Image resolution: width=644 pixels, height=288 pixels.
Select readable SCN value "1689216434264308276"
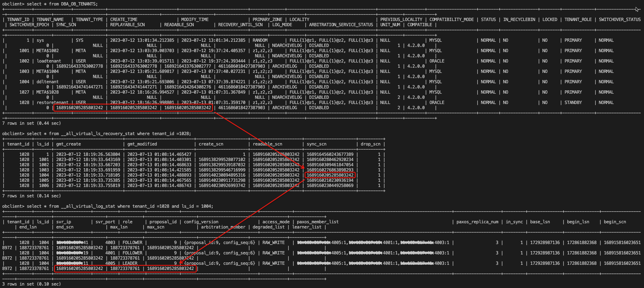(187, 87)
